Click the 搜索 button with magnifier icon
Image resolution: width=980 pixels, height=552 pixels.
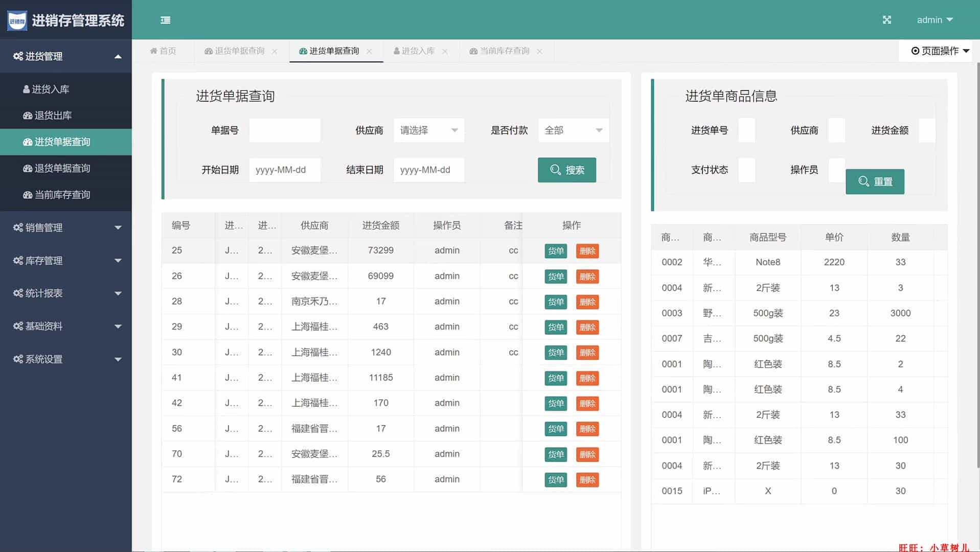(566, 170)
